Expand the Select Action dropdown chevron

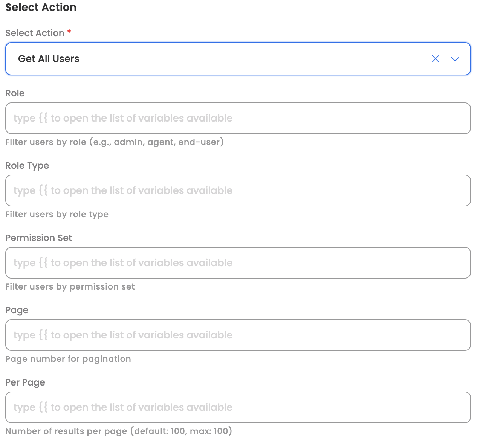[455, 59]
